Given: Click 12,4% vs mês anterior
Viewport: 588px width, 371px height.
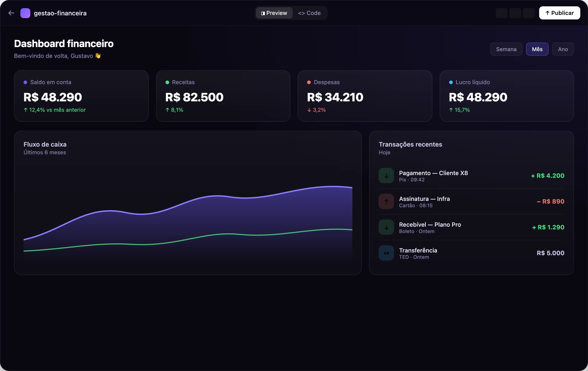Looking at the screenshot, I should tap(55, 110).
